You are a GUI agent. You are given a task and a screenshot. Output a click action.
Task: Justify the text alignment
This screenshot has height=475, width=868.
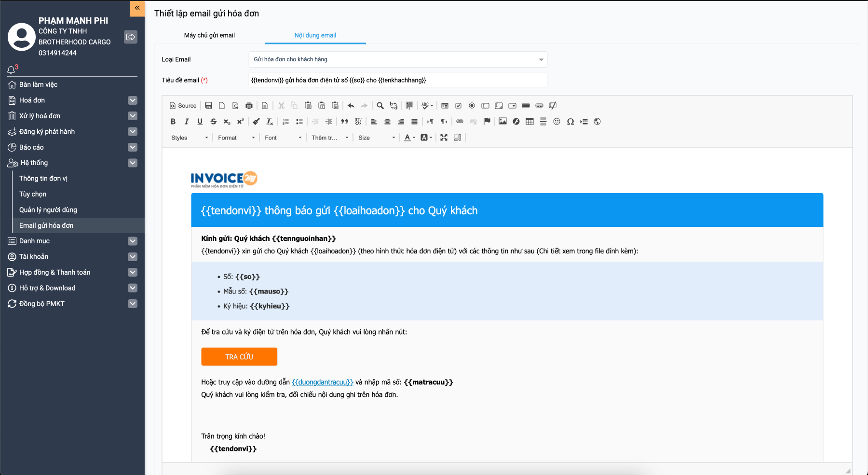tap(414, 122)
